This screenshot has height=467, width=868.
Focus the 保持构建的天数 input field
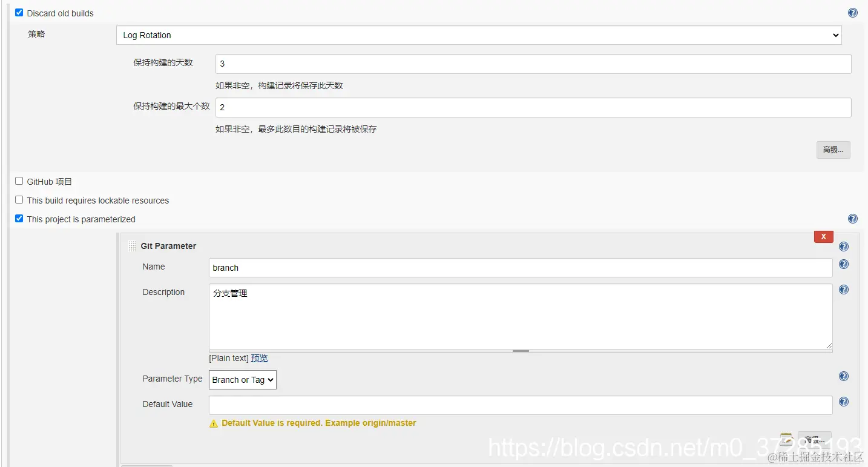(533, 64)
